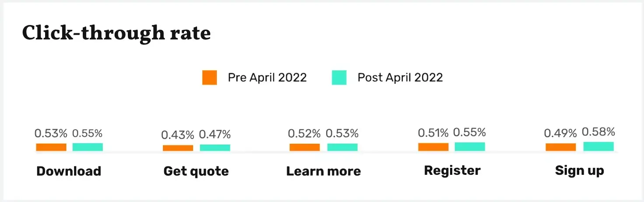Select the orange Sign up bar

(560, 147)
